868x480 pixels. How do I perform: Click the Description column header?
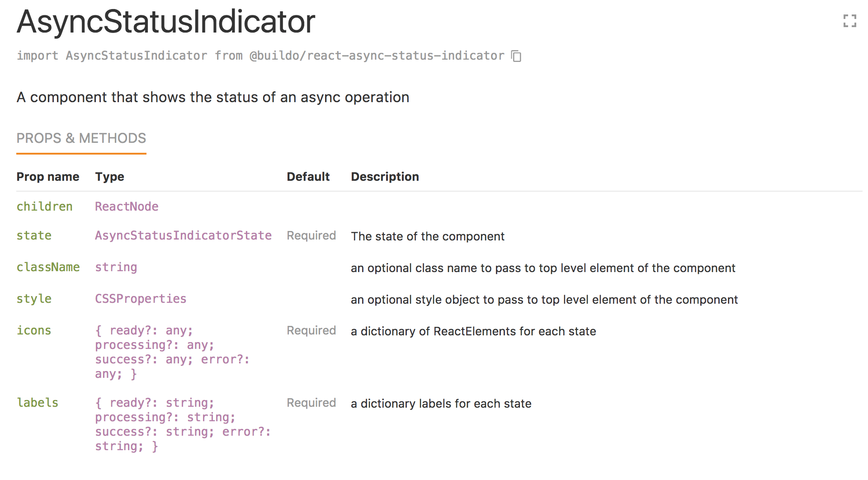pyautogui.click(x=385, y=177)
